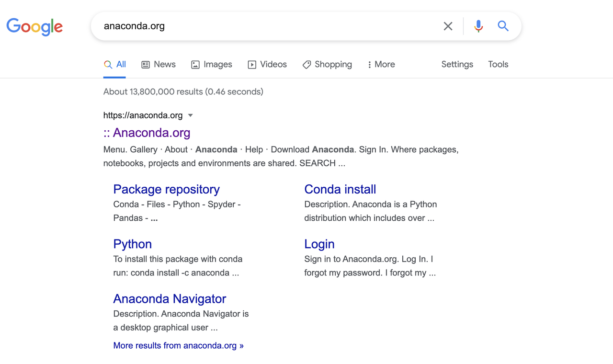Click 'Conda - Files - Python - Spyder' snippet
Viewport: 613px width, 364px height.
177,211
